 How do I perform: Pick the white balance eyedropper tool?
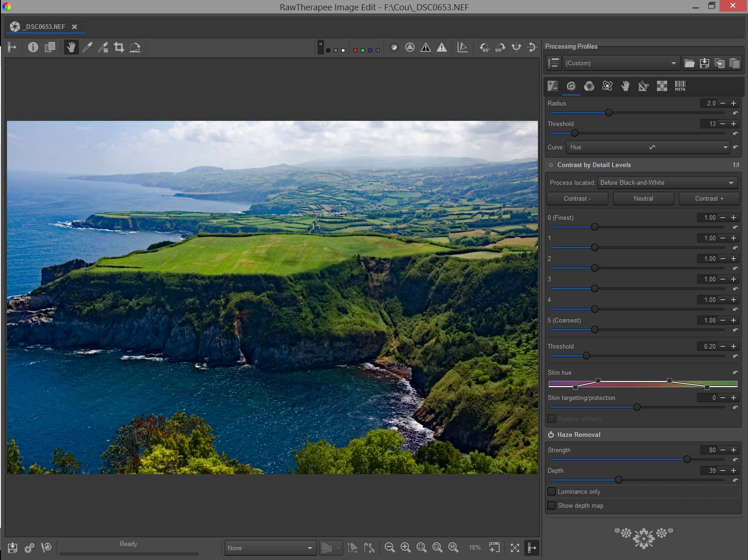coord(87,47)
